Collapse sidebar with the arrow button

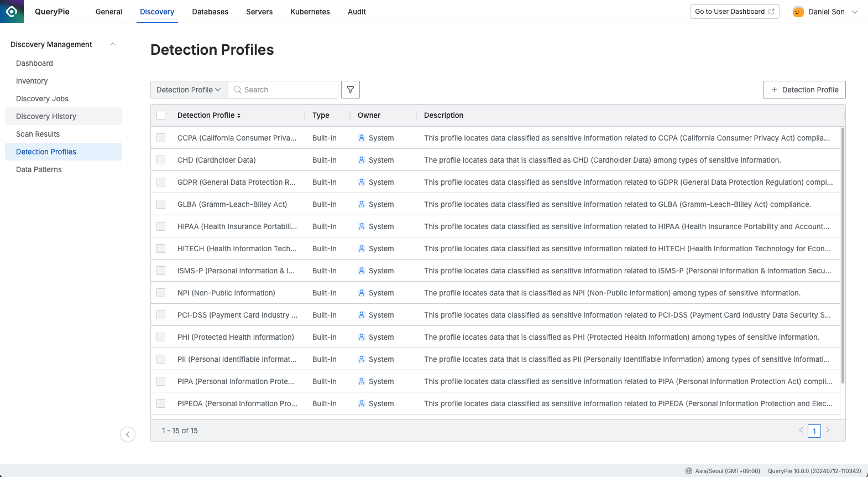click(128, 434)
